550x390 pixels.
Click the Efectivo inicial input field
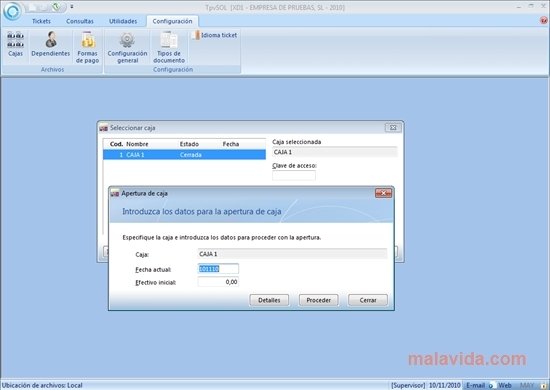point(218,282)
